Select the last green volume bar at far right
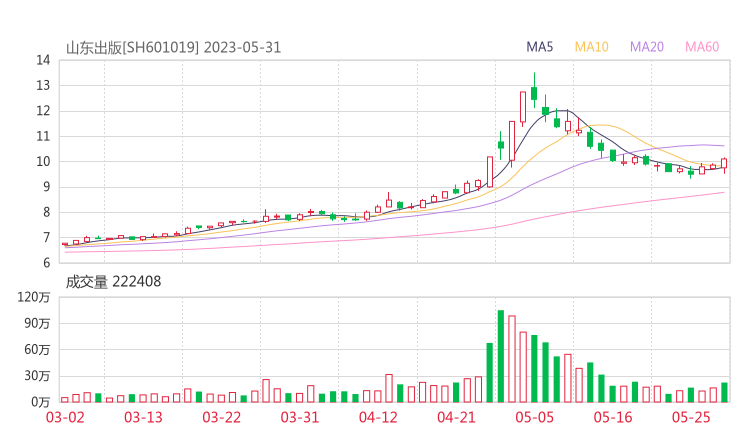This screenshot has width=740, height=440. coord(724,393)
